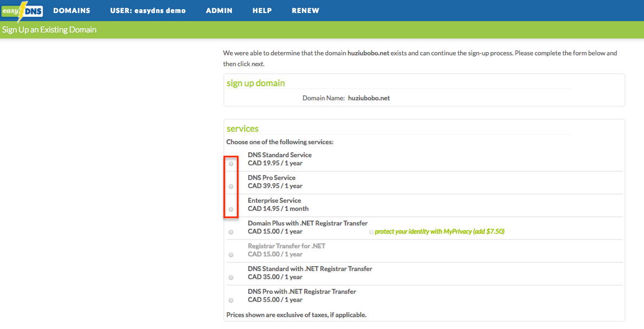Click the services section heading
This screenshot has height=329, width=644.
[242, 128]
